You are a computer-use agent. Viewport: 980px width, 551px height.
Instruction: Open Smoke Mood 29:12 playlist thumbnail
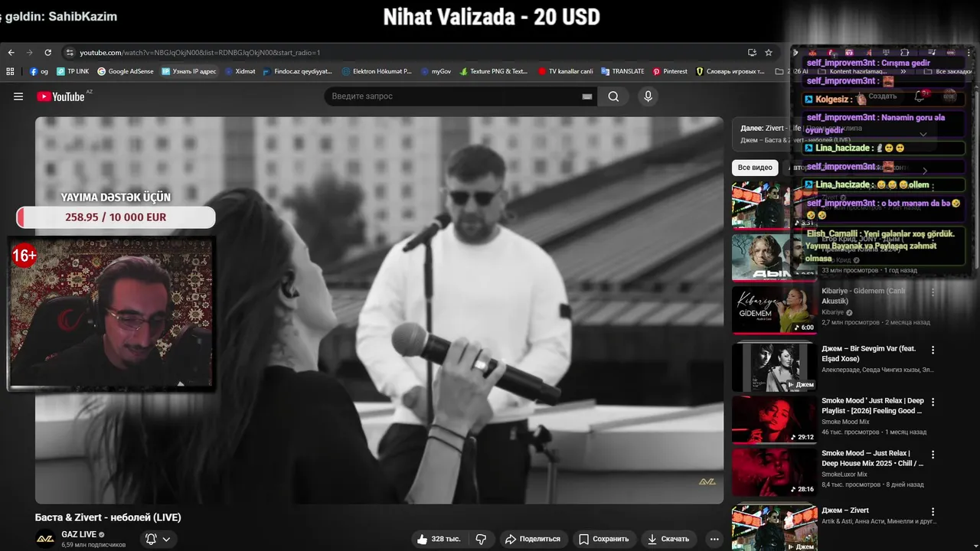tap(774, 419)
